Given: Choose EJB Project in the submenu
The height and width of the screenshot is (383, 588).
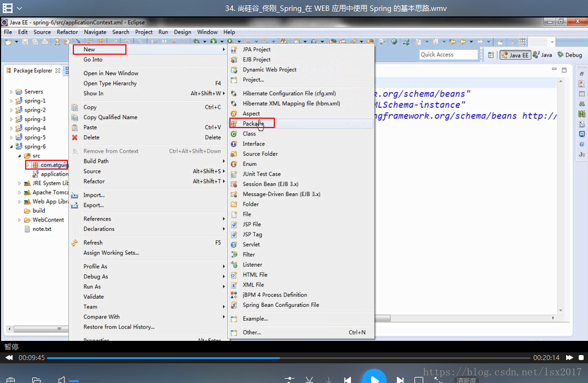Looking at the screenshot, I should coord(257,60).
